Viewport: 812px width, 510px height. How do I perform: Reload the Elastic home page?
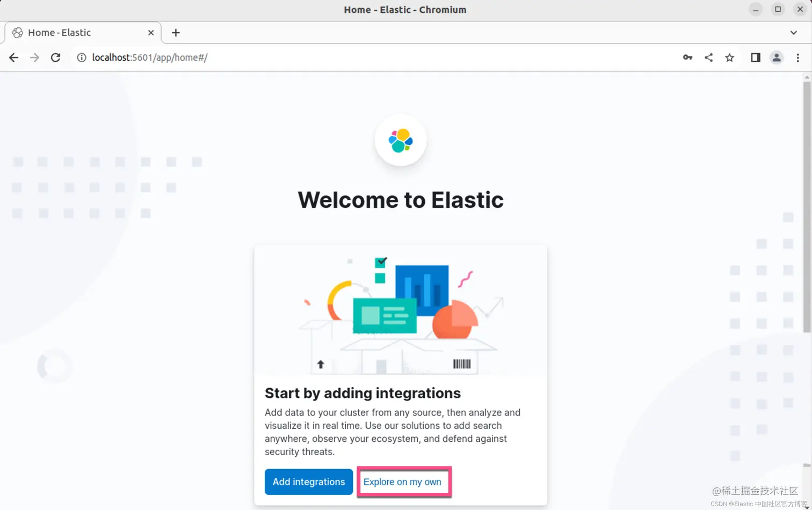[55, 57]
